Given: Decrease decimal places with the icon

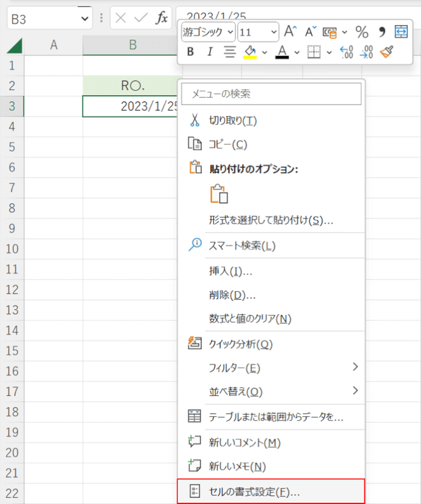Looking at the screenshot, I should coord(366,52).
